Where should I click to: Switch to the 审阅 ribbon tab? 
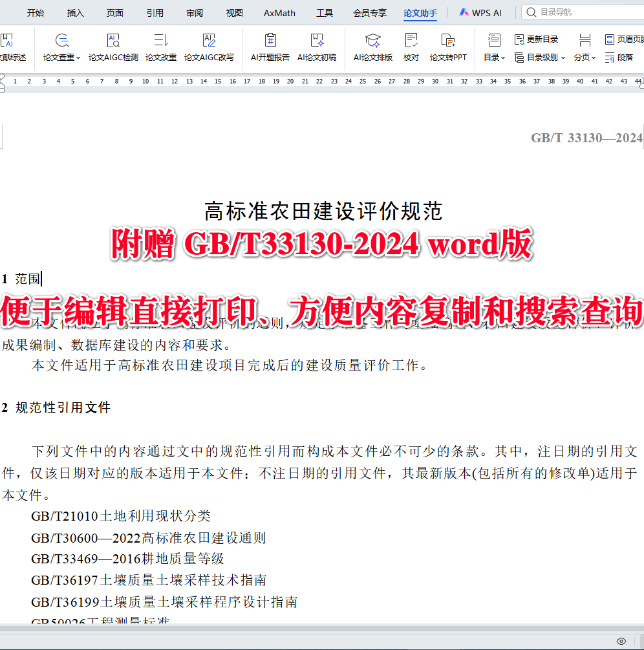[194, 12]
